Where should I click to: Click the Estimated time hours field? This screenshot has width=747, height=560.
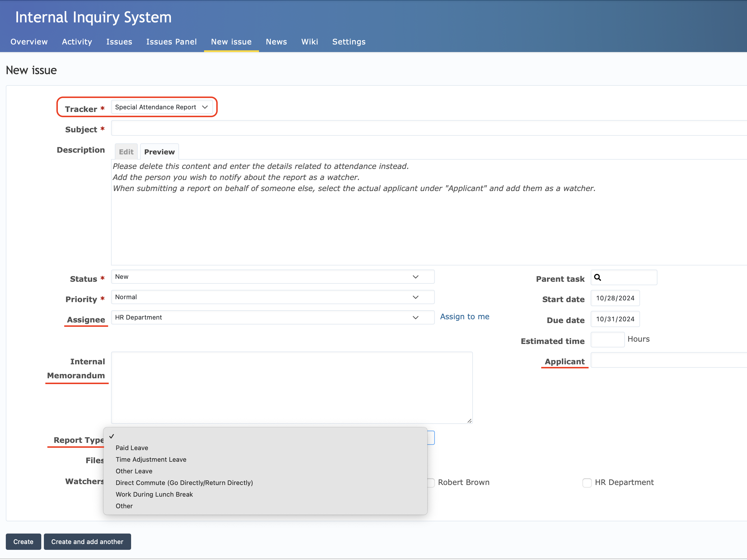(x=607, y=339)
